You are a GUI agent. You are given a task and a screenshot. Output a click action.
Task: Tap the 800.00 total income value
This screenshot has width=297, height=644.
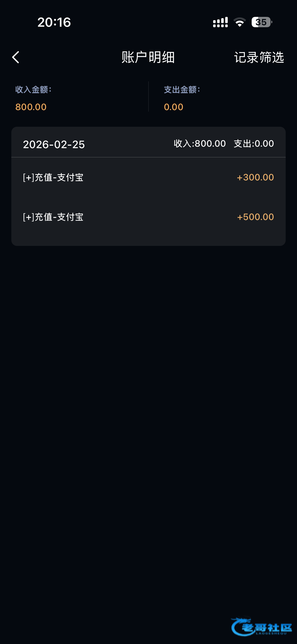[x=31, y=107]
